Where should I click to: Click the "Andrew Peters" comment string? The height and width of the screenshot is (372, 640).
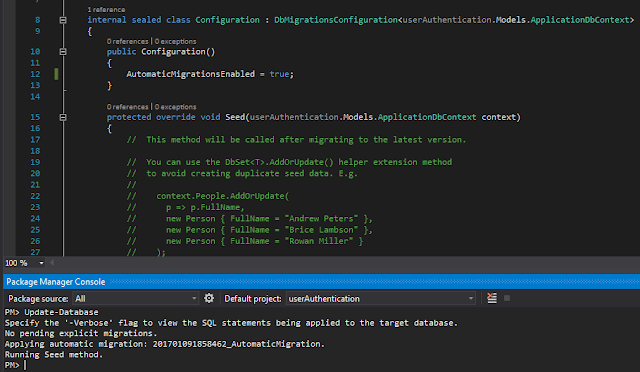[321, 218]
